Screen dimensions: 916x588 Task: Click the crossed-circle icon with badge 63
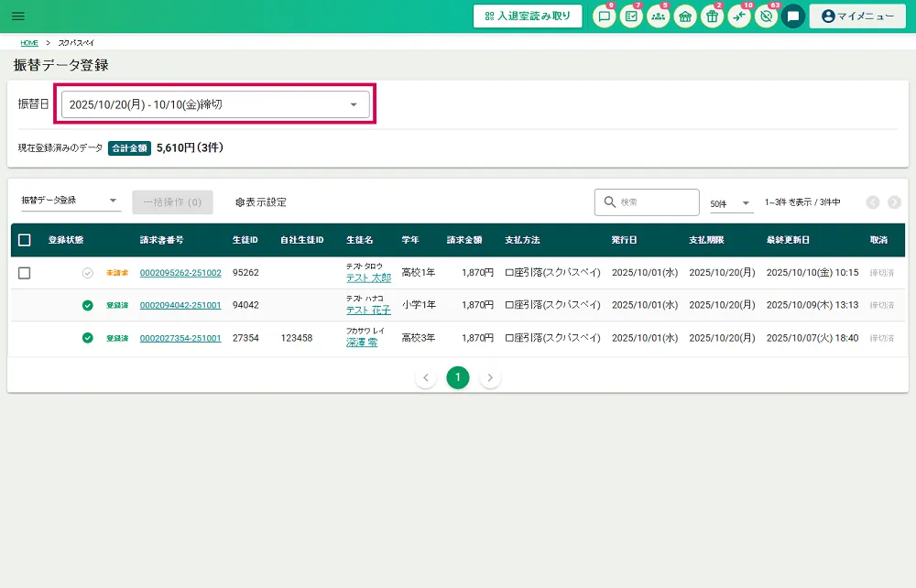click(x=766, y=16)
